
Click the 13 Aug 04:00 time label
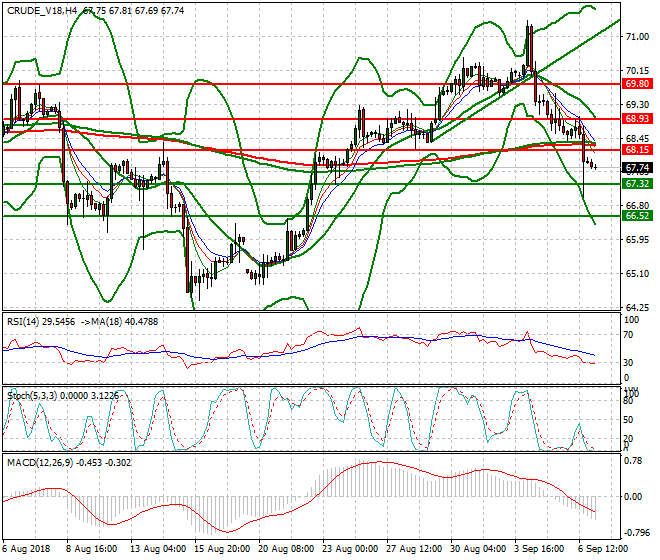pos(158,549)
